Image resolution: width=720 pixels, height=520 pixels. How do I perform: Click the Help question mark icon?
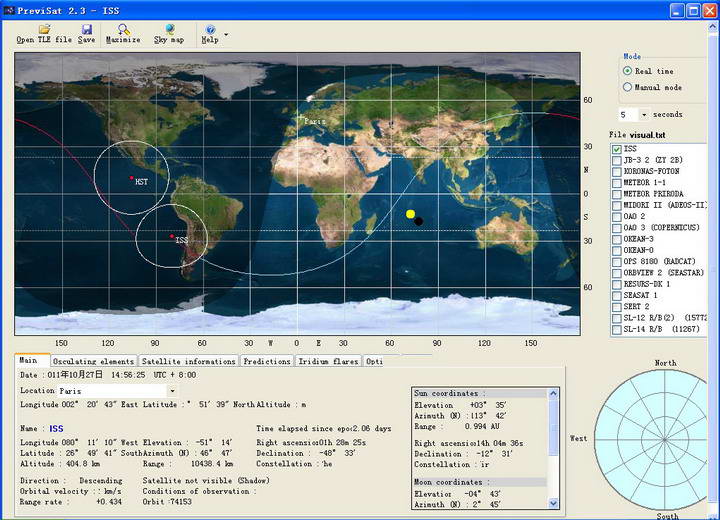(209, 29)
